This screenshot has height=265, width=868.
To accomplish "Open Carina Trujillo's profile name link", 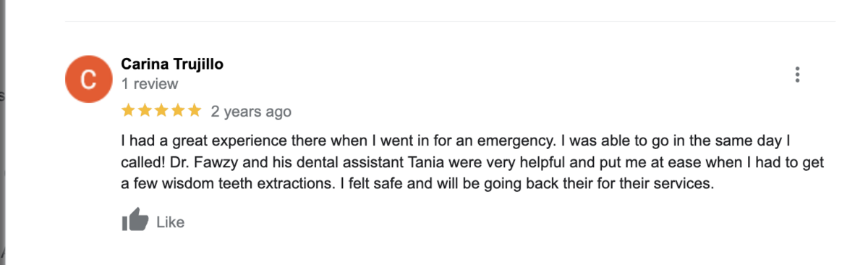I will tap(172, 64).
